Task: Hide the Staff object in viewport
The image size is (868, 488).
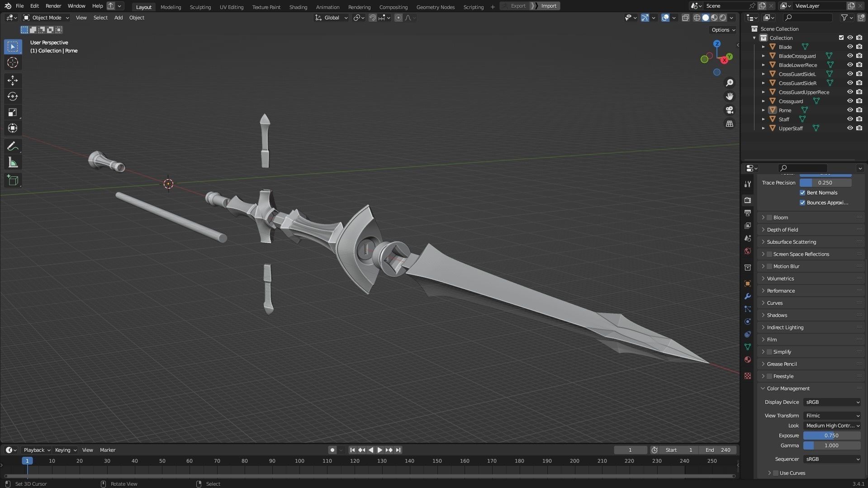Action: coord(850,119)
